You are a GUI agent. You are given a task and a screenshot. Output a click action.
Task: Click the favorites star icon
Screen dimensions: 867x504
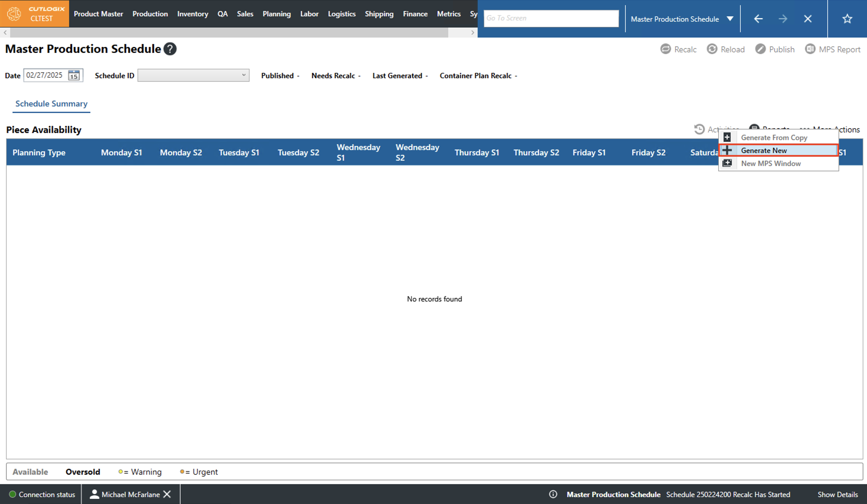pyautogui.click(x=847, y=19)
